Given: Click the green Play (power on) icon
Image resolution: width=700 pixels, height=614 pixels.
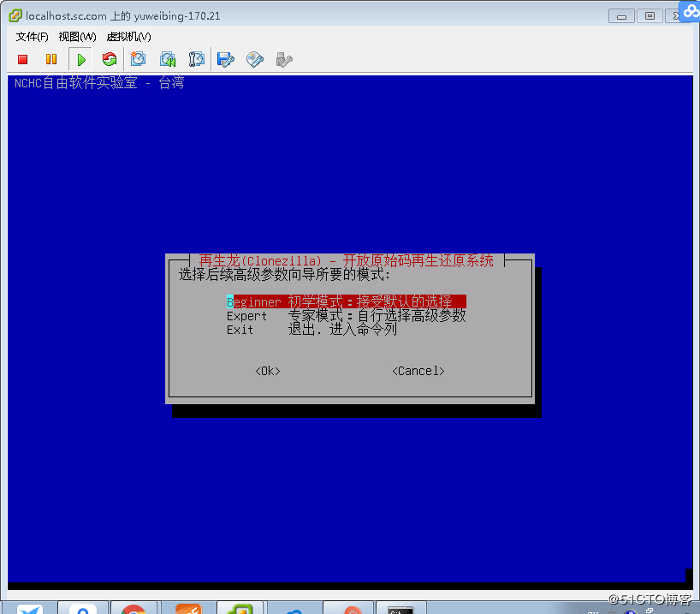Looking at the screenshot, I should coord(80,59).
